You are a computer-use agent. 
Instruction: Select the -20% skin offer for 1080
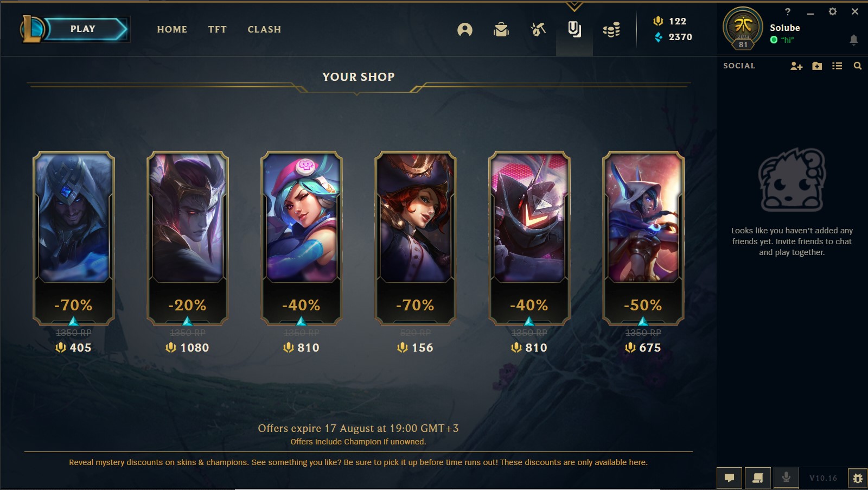tap(188, 238)
